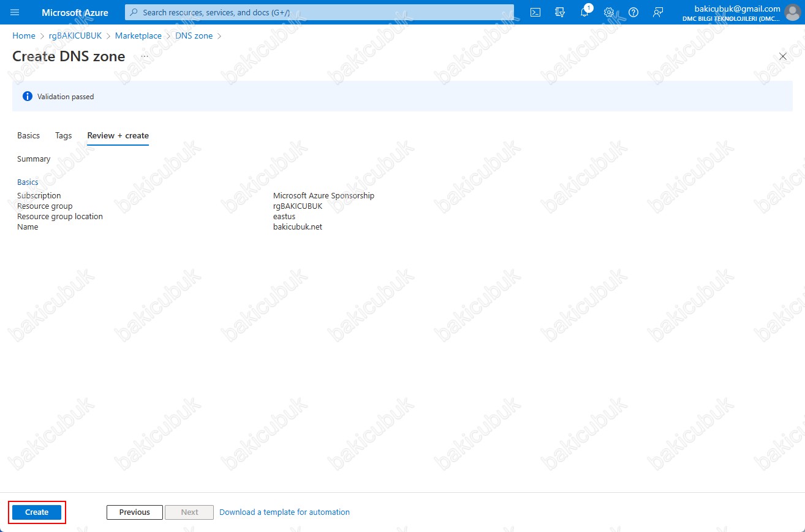The height and width of the screenshot is (532, 805).
Task: Open the Marketplace breadcrumb link
Action: (138, 36)
